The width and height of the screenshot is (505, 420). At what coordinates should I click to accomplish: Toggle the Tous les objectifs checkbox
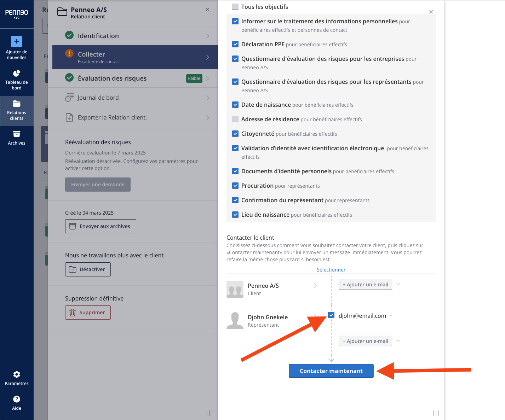tap(235, 6)
